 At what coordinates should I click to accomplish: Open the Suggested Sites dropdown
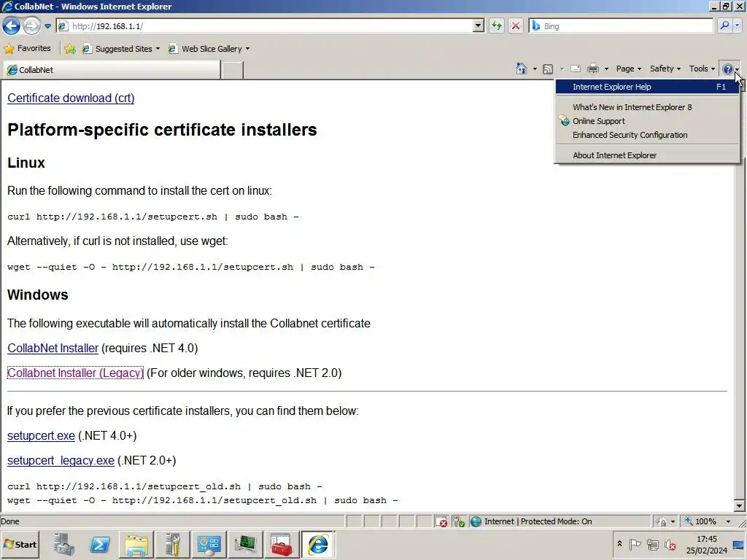pos(120,49)
